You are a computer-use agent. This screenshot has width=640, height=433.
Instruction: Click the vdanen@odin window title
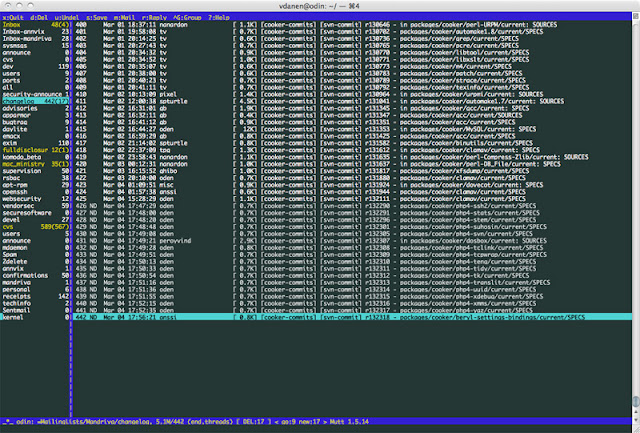(x=319, y=6)
